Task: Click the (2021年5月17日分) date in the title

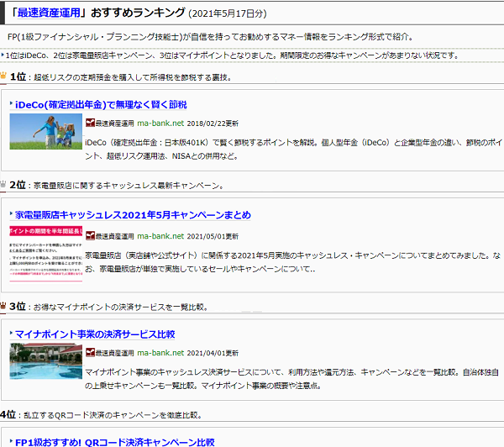Action: tap(228, 13)
